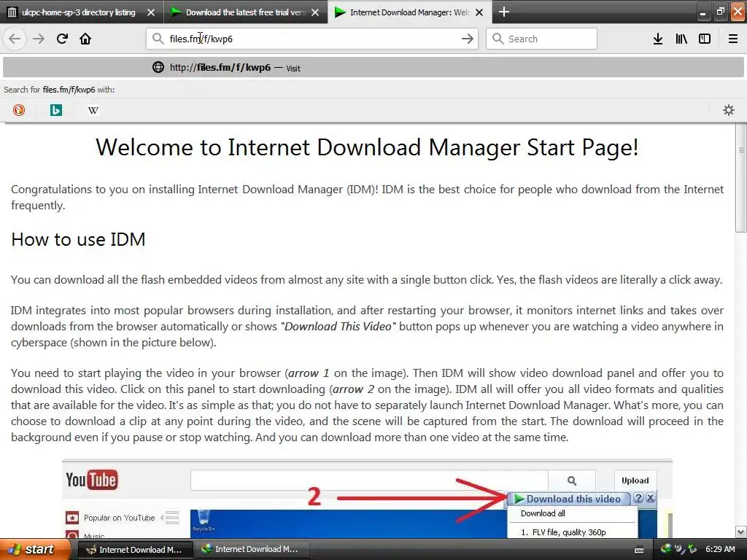Open the Library toolbar icon
This screenshot has height=560, width=747.
pos(681,39)
